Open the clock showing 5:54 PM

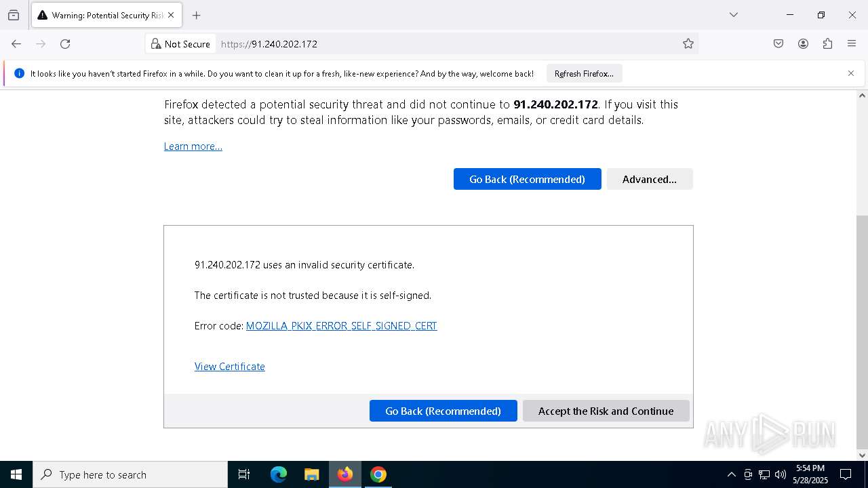tap(810, 474)
